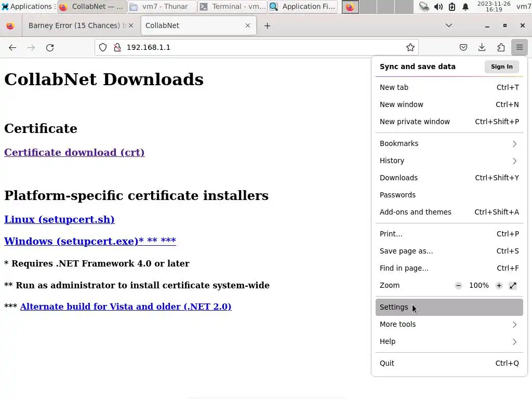Expand the Bookmarks submenu
Screen dimensions: 532x399
click(x=449, y=143)
